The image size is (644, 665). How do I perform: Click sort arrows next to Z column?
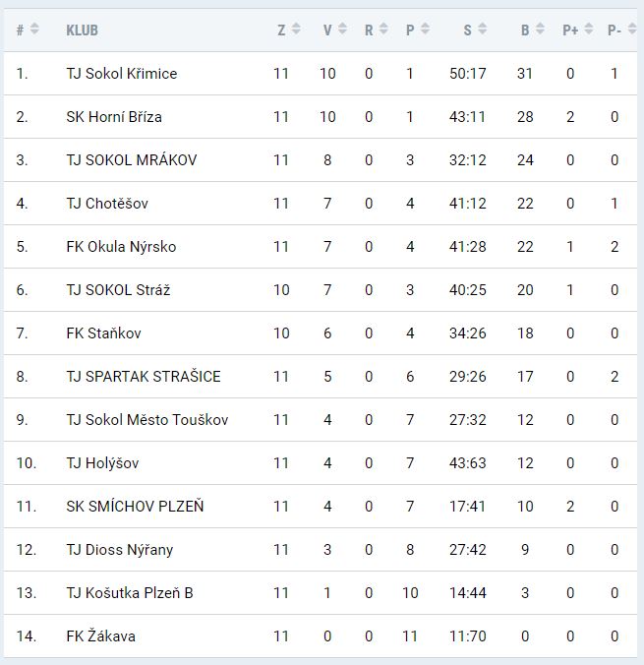point(296,30)
